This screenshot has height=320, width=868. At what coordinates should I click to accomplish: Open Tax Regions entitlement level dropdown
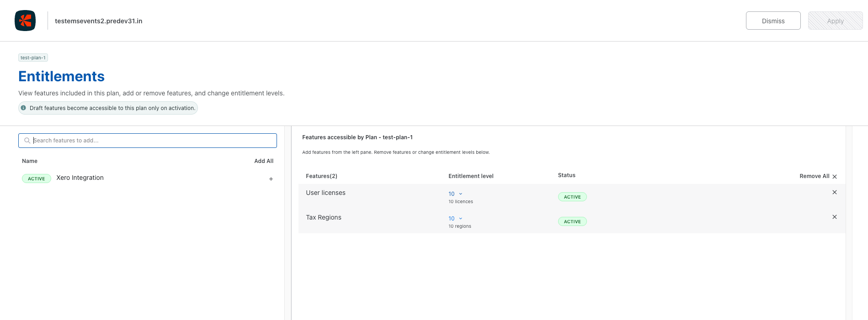455,219
